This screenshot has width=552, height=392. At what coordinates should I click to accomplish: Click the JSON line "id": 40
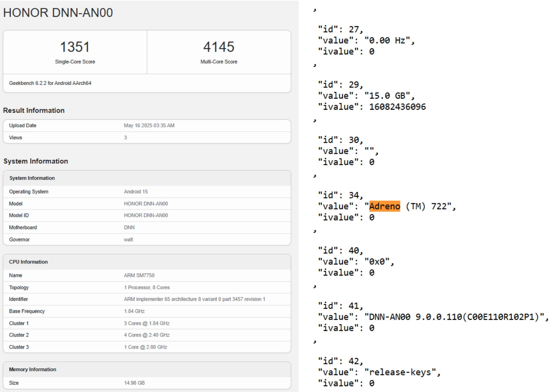pos(341,251)
